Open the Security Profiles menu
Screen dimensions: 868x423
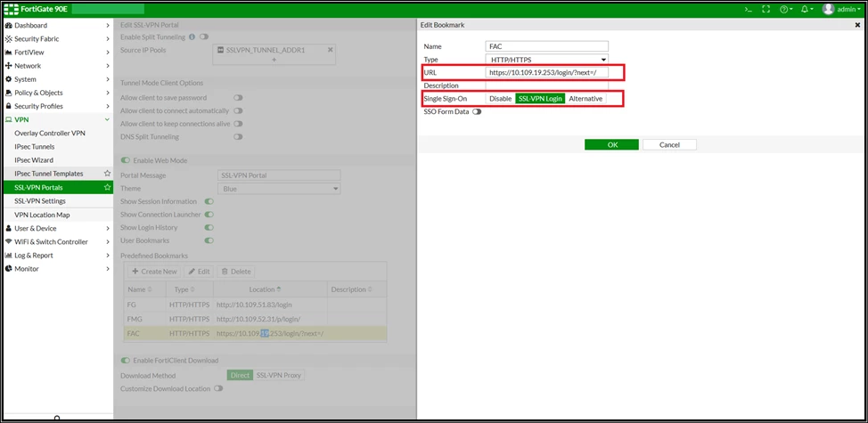click(x=57, y=106)
